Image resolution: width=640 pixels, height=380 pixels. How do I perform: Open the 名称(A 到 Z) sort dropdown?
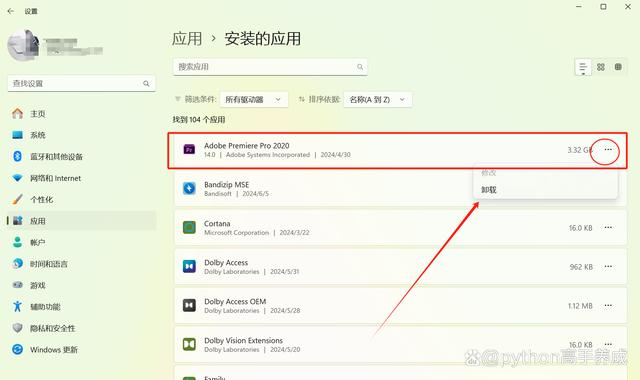[x=378, y=100]
